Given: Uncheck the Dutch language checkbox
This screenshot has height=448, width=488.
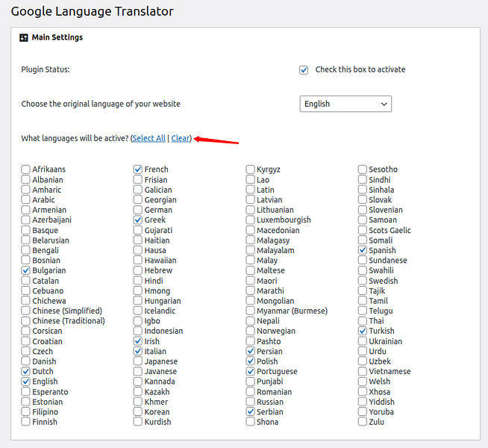Looking at the screenshot, I should pyautogui.click(x=25, y=371).
